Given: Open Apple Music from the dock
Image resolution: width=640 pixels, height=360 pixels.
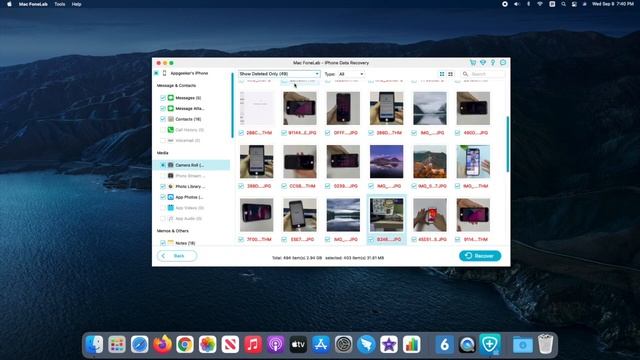Looking at the screenshot, I should (x=253, y=344).
